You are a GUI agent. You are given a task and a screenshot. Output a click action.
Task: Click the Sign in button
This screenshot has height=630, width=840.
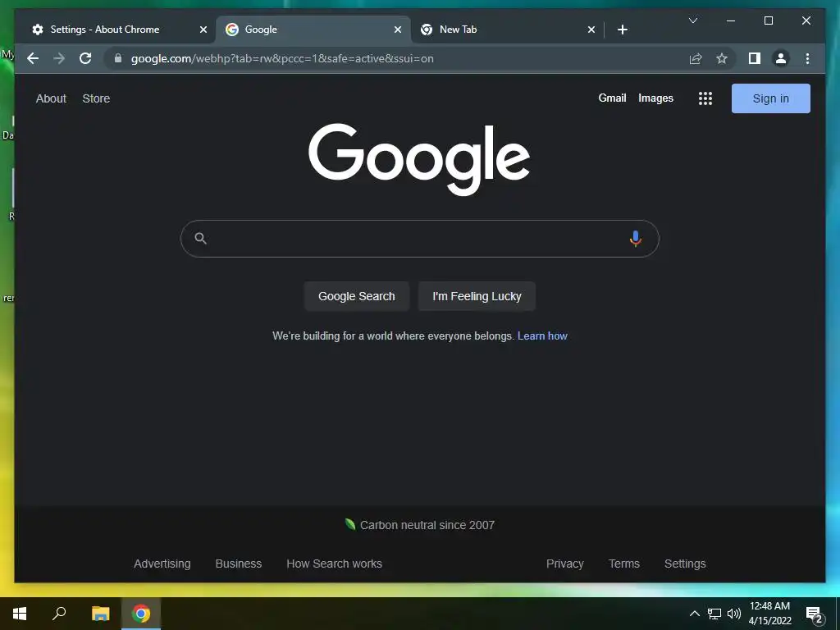pos(770,98)
